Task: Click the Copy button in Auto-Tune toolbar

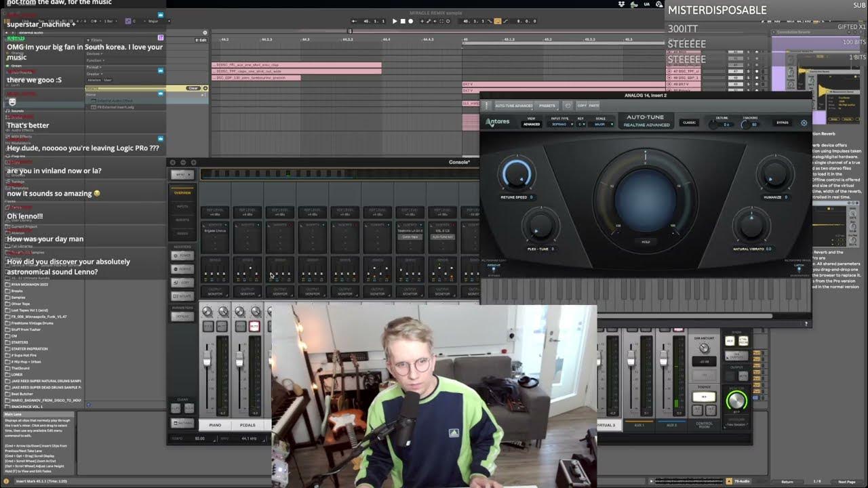Action: (582, 106)
